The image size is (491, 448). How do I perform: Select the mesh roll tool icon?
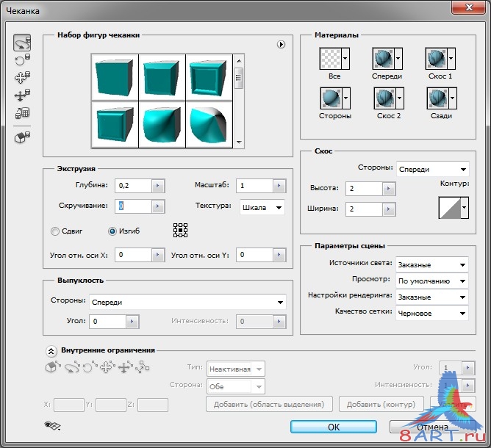click(x=23, y=59)
